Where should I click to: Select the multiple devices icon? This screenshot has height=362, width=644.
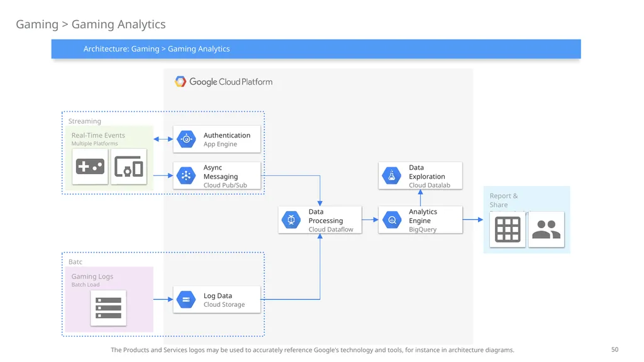click(x=128, y=167)
